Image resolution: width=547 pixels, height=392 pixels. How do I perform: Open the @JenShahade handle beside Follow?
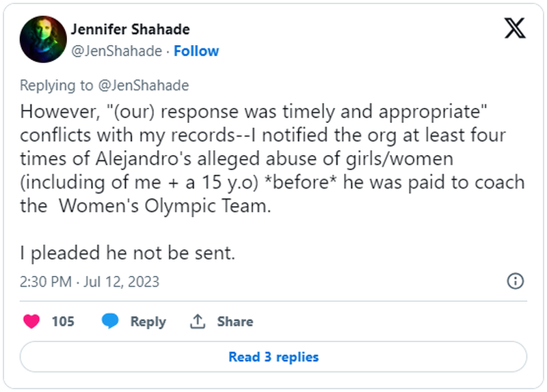116,51
